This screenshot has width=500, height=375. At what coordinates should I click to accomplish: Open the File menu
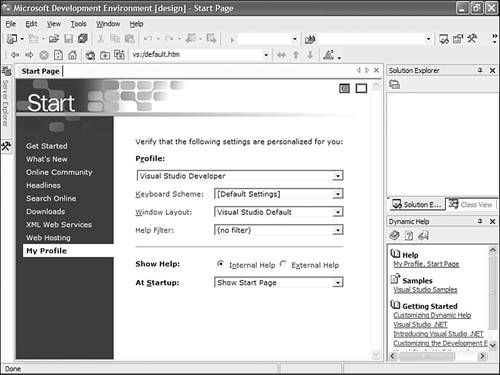11,24
